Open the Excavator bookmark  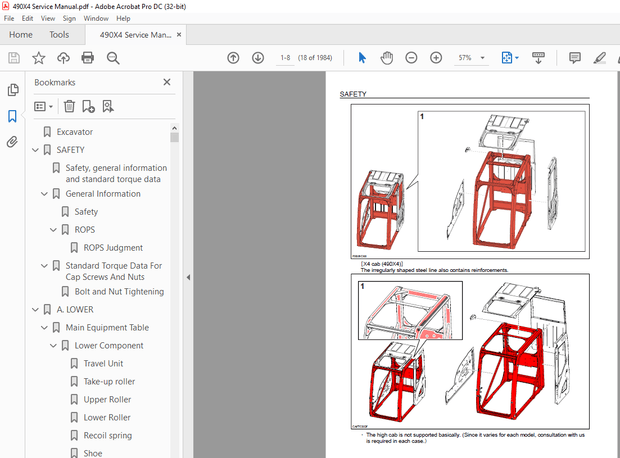74,132
